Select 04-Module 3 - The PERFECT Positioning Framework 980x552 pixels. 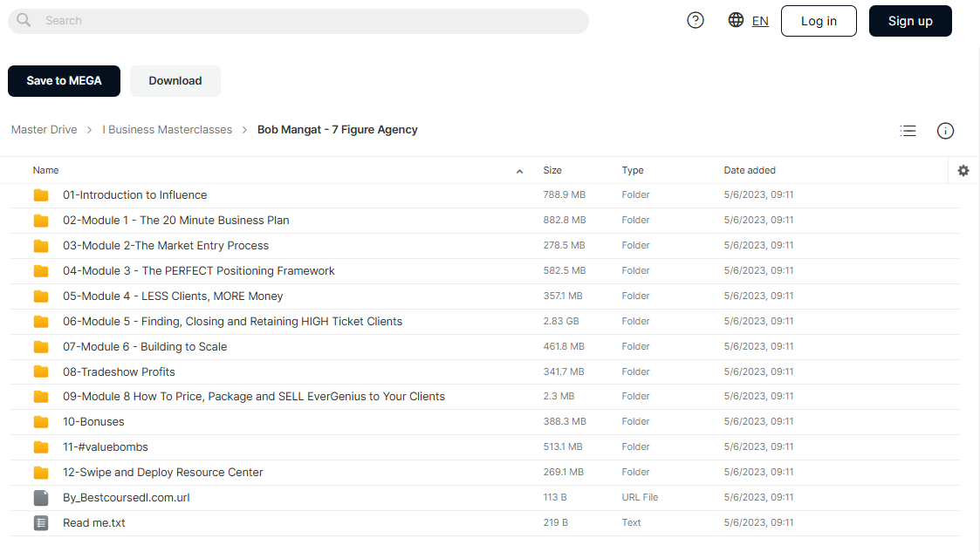pos(199,270)
